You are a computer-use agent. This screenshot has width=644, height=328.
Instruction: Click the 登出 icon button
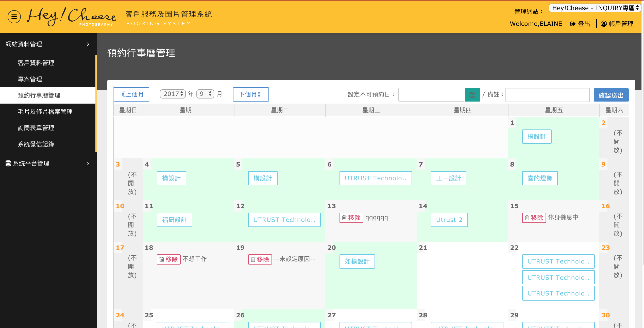(572, 23)
